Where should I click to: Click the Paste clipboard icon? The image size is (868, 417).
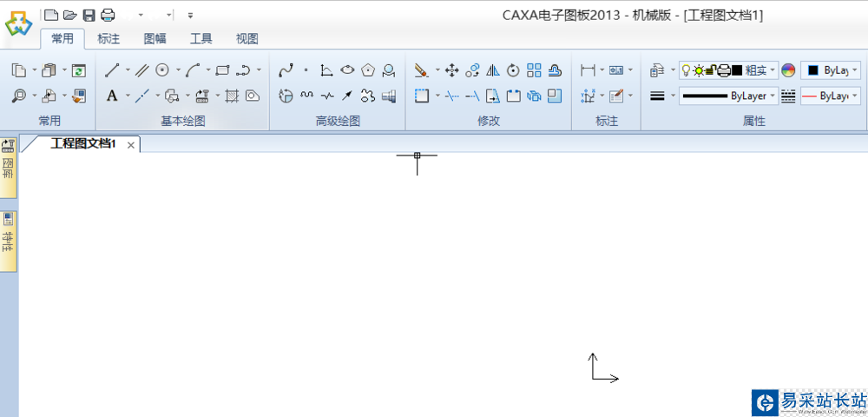tap(49, 70)
